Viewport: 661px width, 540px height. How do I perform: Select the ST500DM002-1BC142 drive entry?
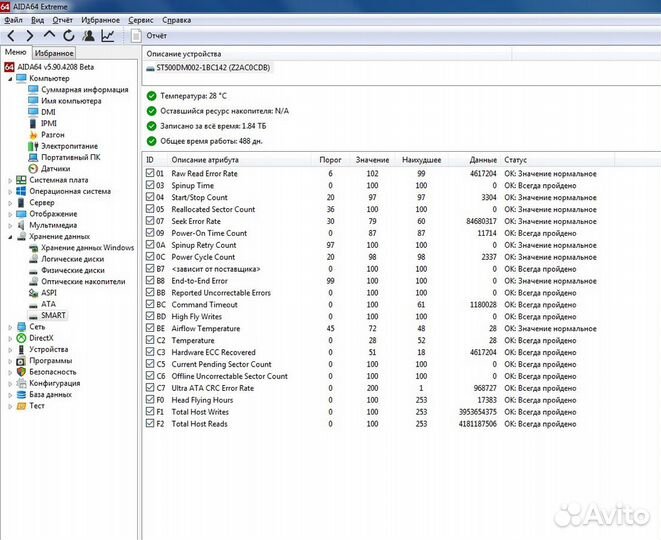212,69
